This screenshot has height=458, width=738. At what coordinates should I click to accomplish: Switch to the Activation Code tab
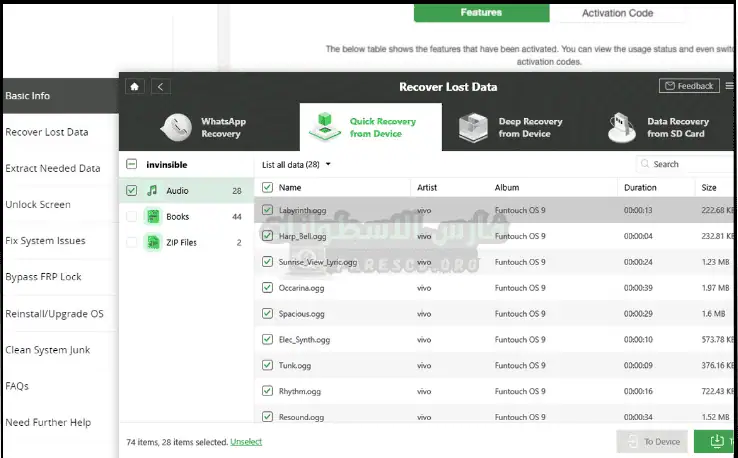click(617, 13)
